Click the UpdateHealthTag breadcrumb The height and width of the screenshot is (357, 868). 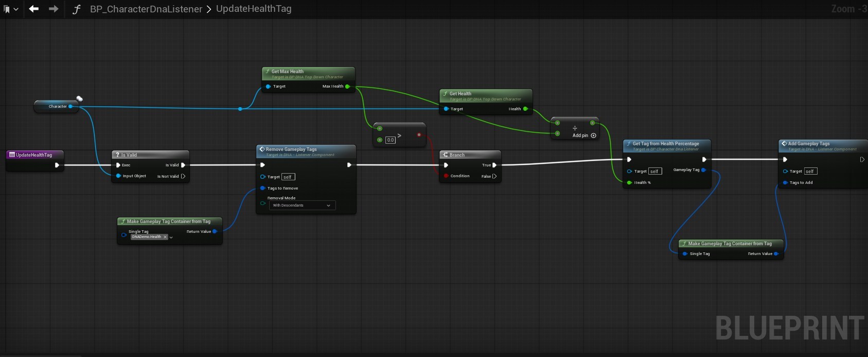click(253, 9)
